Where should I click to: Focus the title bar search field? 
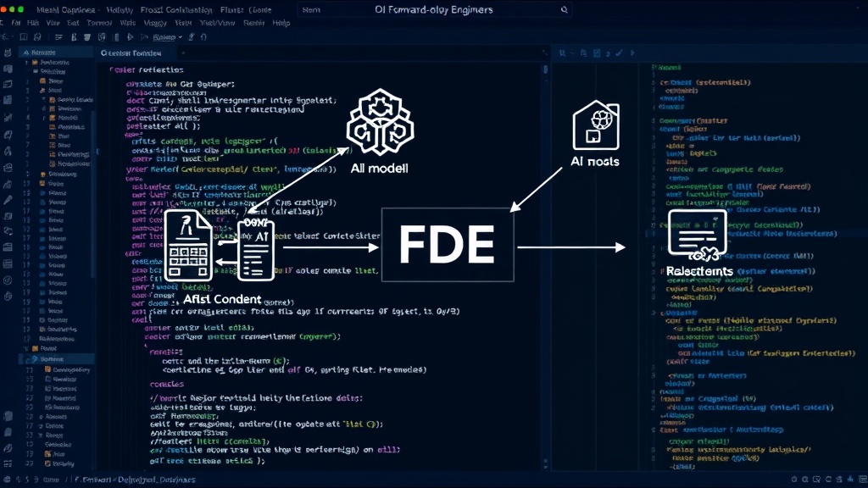[435, 10]
